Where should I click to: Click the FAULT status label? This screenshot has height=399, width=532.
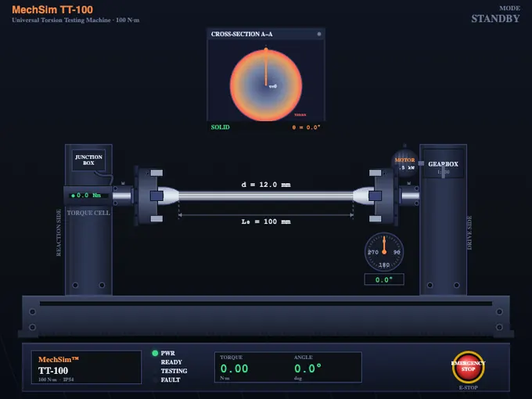171,379
